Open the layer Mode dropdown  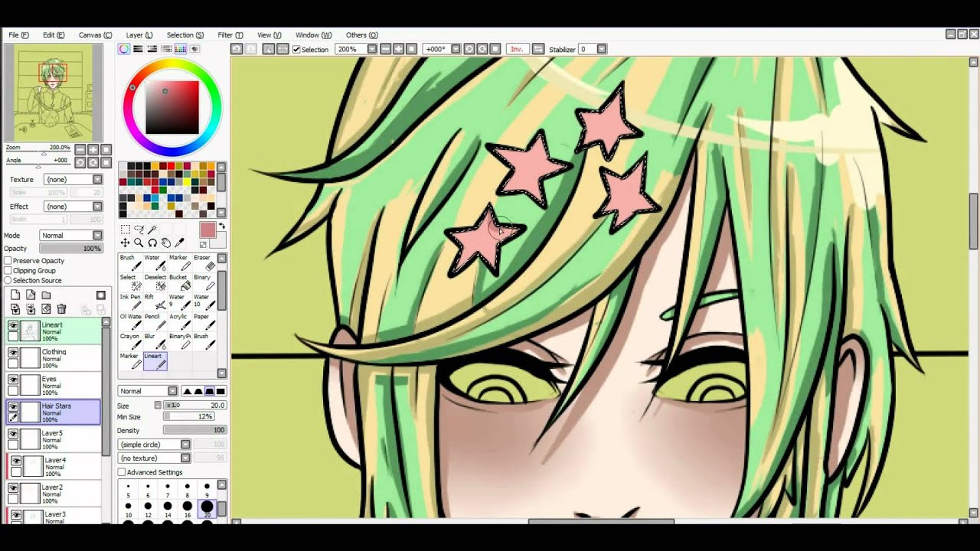pyautogui.click(x=70, y=235)
